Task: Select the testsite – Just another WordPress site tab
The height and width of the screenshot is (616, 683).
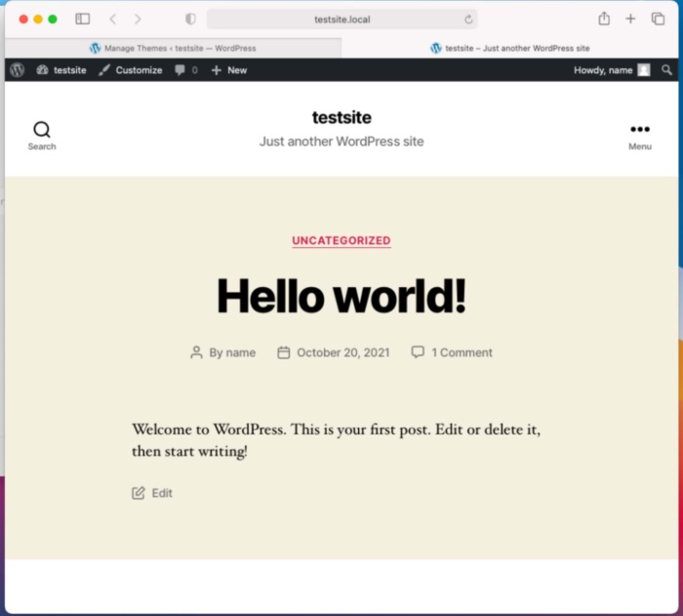Action: pos(509,48)
